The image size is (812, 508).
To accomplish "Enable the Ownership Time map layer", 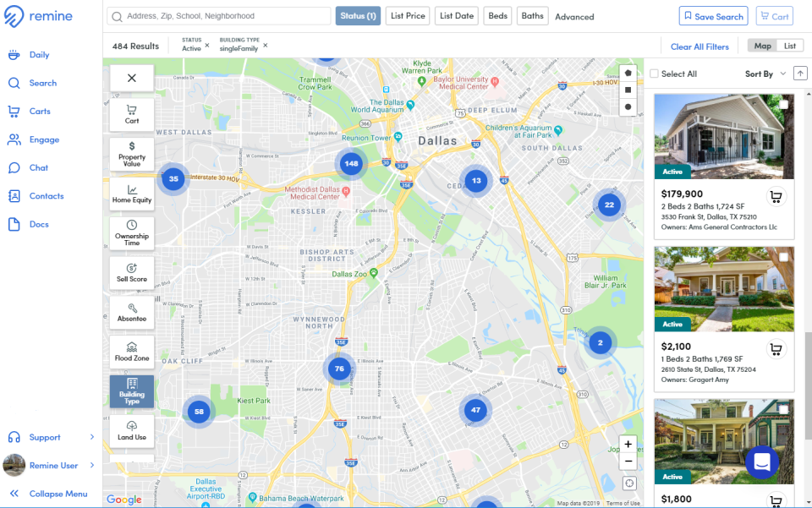I will pos(132,233).
